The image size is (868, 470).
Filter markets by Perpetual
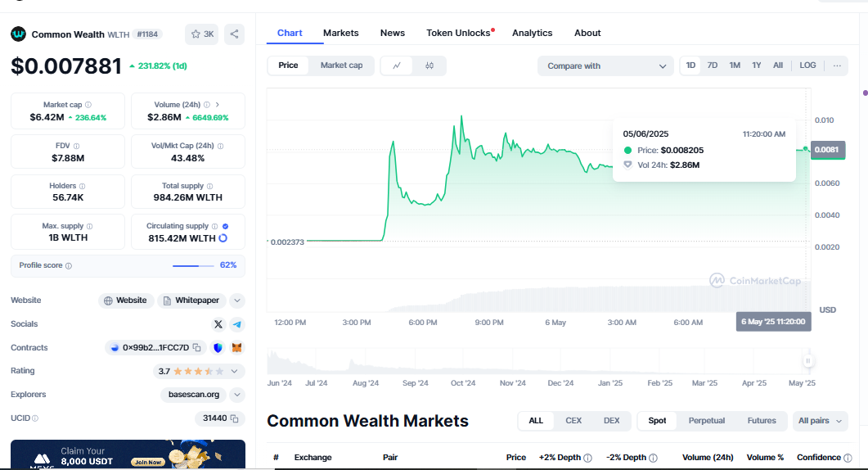pos(706,421)
